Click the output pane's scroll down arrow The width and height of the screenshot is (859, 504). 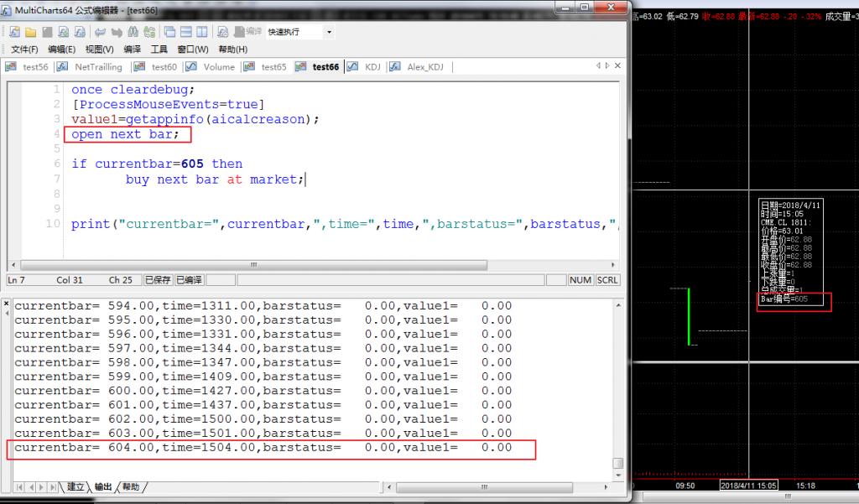pos(618,475)
